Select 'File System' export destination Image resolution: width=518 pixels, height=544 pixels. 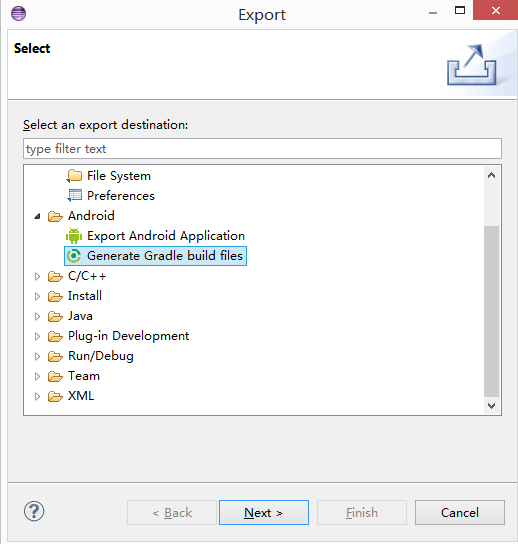pos(119,176)
